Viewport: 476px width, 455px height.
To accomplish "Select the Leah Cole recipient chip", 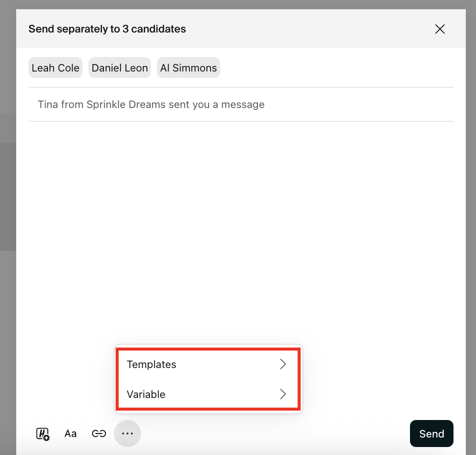I will click(x=55, y=68).
